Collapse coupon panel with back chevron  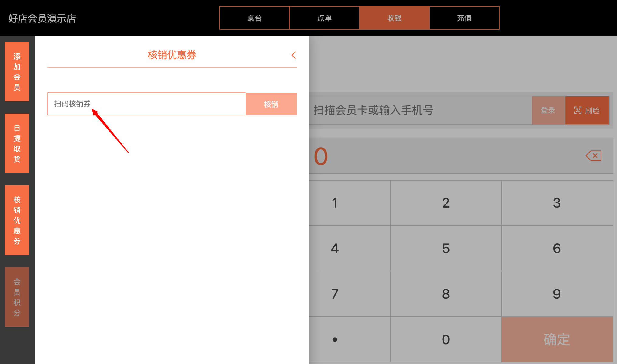(294, 55)
